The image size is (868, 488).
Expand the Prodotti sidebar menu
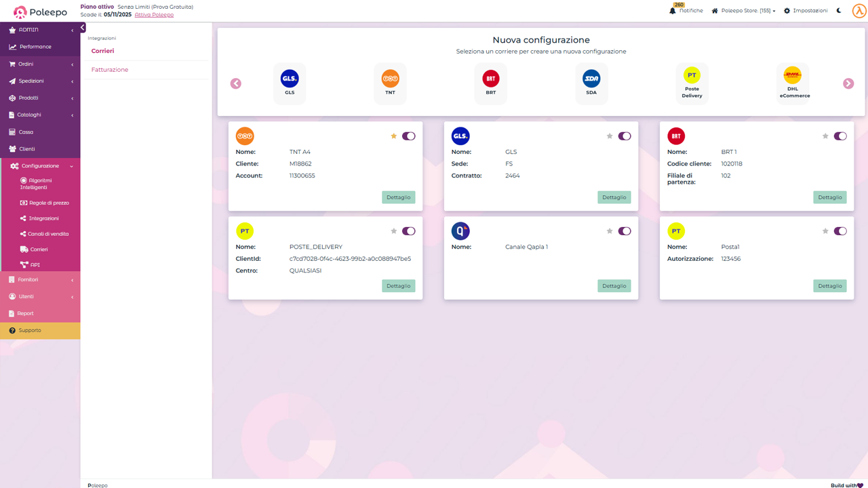pyautogui.click(x=40, y=98)
